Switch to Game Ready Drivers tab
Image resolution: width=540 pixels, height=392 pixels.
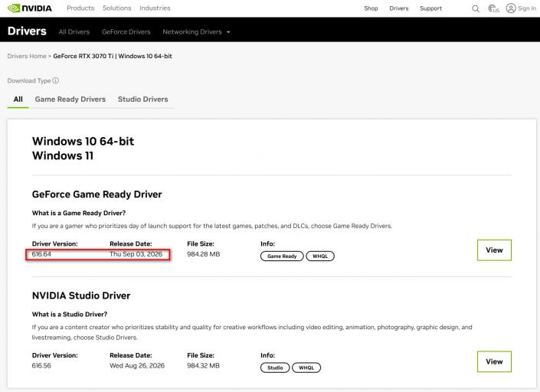70,99
